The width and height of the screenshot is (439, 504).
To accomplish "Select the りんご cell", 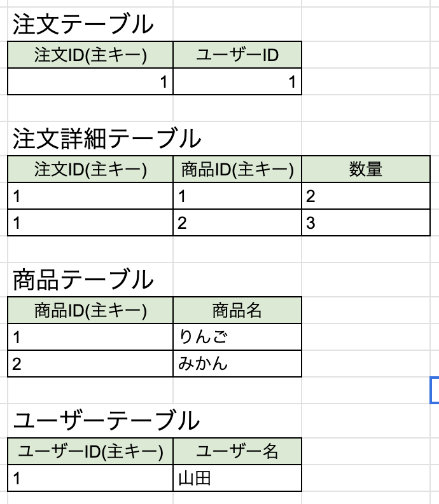I will (x=237, y=337).
